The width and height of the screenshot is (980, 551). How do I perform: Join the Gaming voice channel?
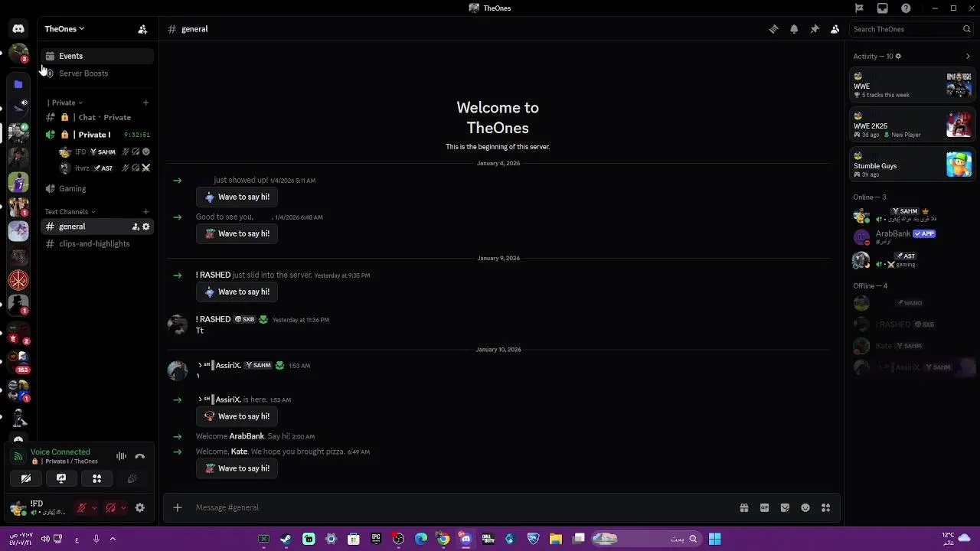point(97,189)
